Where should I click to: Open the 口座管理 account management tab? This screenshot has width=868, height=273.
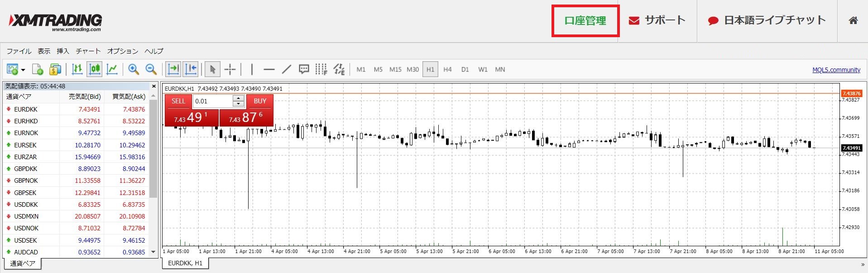(x=585, y=21)
